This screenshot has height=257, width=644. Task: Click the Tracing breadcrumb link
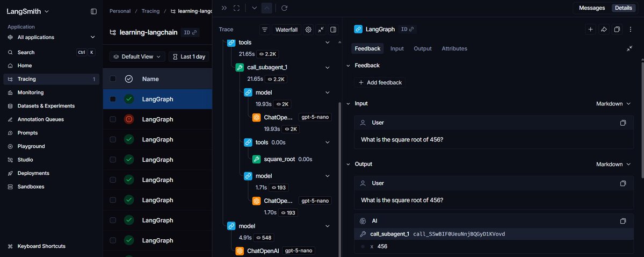(150, 11)
